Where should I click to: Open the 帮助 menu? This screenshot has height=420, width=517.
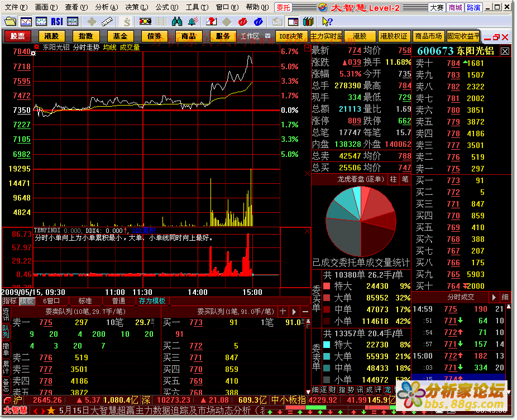click(x=257, y=7)
